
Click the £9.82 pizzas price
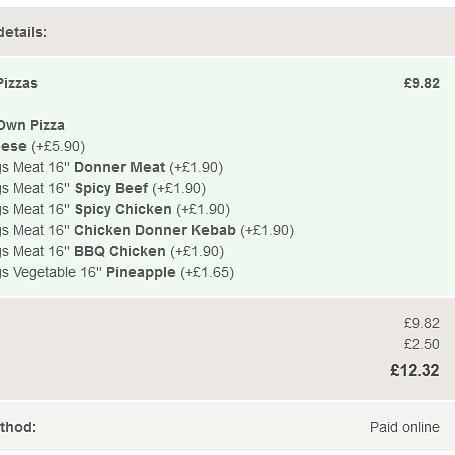(422, 83)
